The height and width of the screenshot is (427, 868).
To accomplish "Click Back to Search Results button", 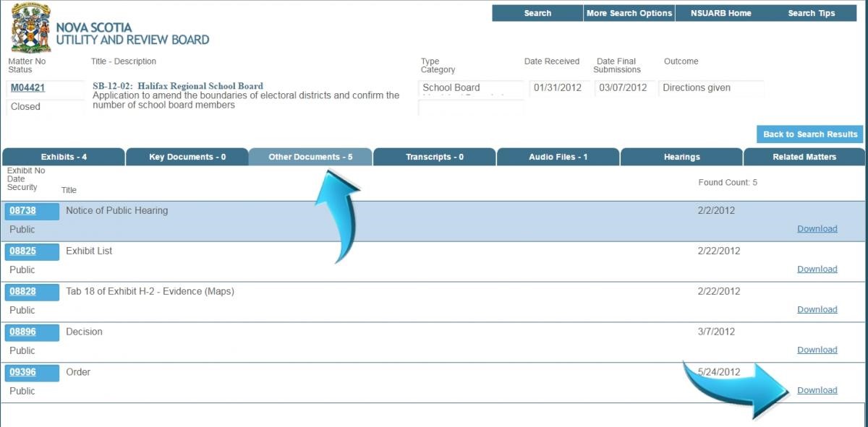I will (x=811, y=134).
